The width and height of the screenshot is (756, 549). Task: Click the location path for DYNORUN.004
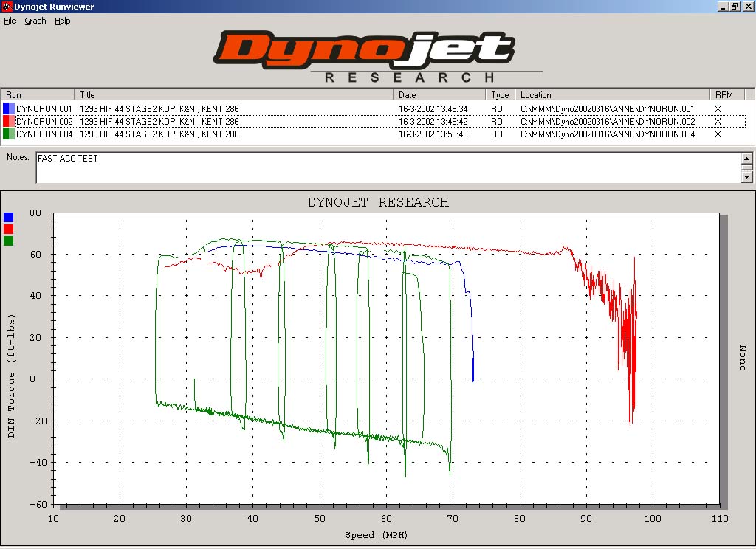(608, 134)
